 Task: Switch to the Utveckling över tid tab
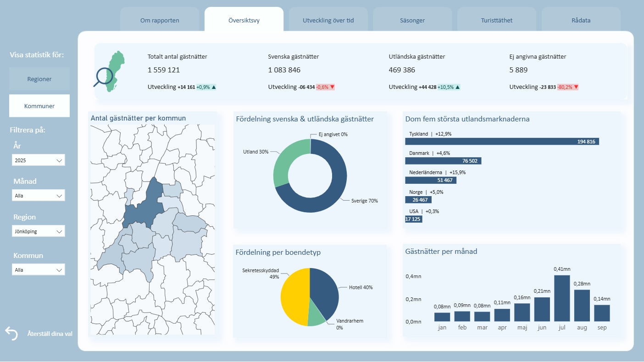328,20
